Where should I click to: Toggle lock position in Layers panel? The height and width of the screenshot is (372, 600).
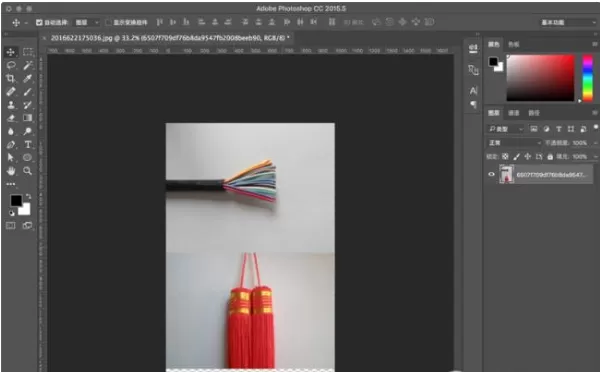pyautogui.click(x=528, y=157)
